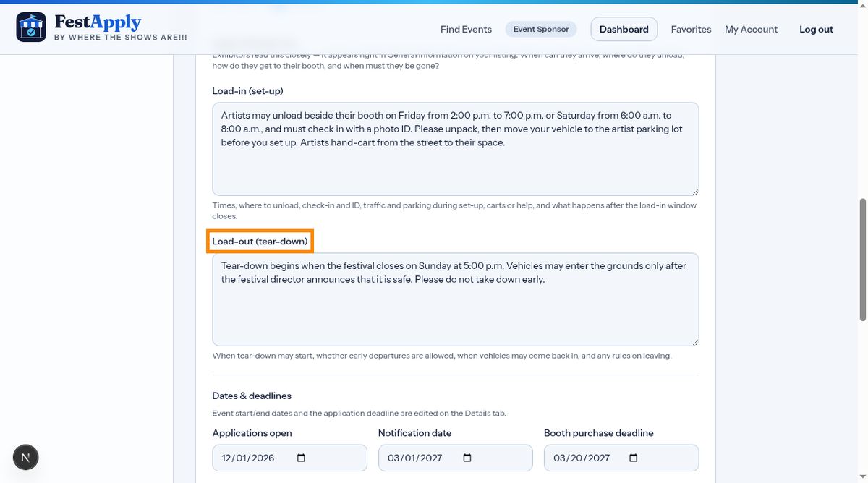Click the Applications open date field
The image size is (868, 483).
coord(290,458)
